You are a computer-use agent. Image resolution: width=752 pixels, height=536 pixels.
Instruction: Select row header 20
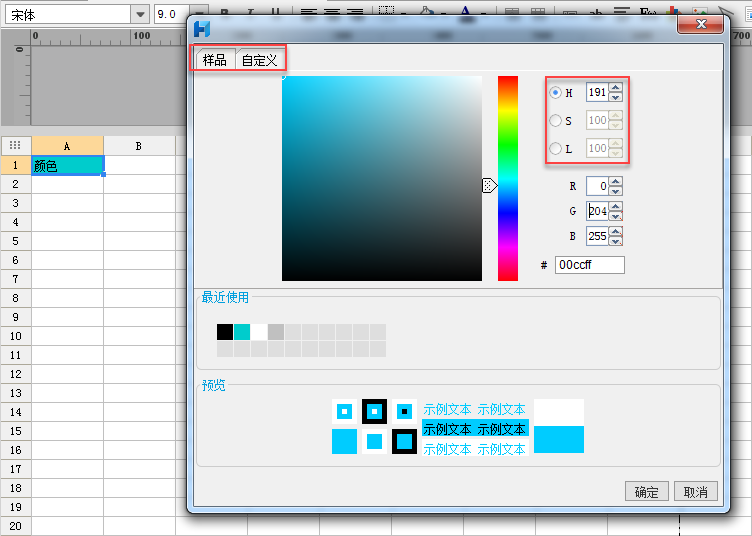15,525
